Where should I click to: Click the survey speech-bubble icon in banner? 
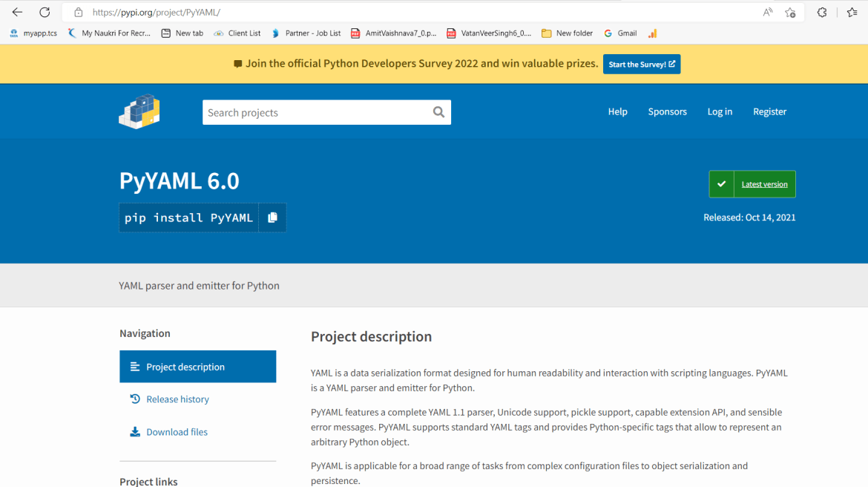tap(237, 64)
